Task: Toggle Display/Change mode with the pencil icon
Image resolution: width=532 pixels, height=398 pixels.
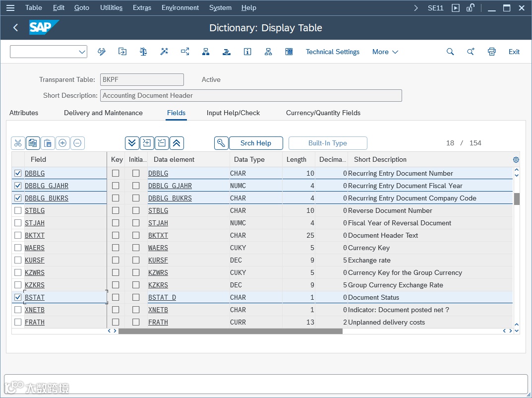Action: coord(102,52)
